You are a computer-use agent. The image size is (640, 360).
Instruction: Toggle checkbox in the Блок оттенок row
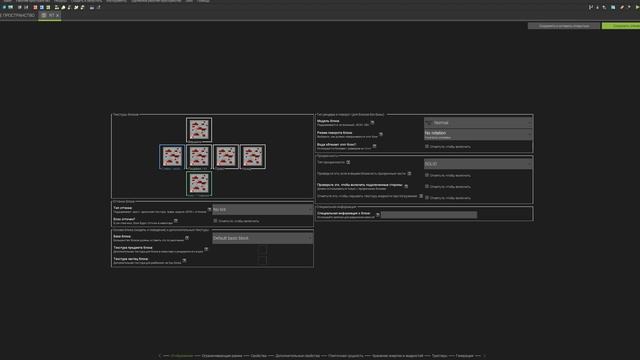tap(216, 221)
